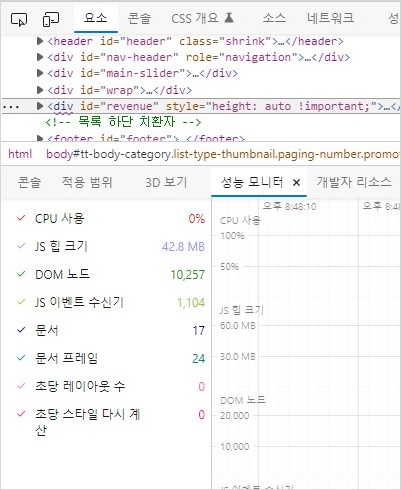This screenshot has height=490, width=401.
Task: Click the 목록 하단 치환자 comment
Action: [x=123, y=122]
